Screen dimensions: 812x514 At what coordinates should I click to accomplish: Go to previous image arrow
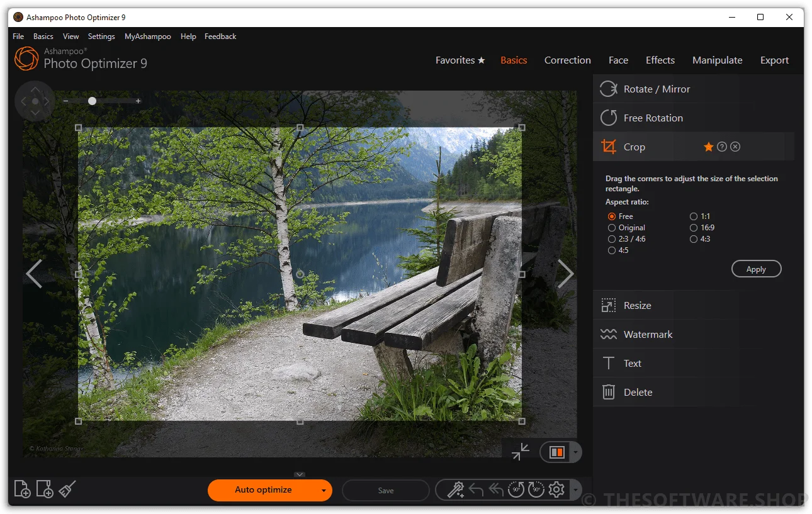(34, 274)
